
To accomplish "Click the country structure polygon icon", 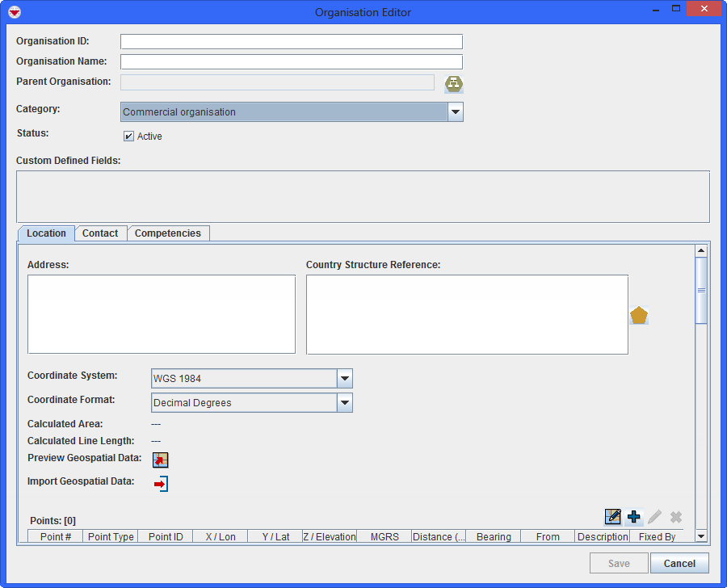I will click(639, 316).
